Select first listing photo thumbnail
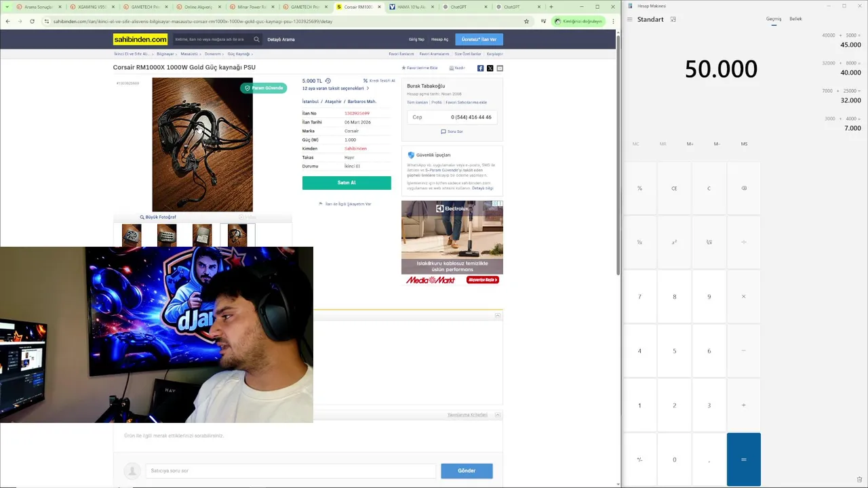 click(x=132, y=235)
